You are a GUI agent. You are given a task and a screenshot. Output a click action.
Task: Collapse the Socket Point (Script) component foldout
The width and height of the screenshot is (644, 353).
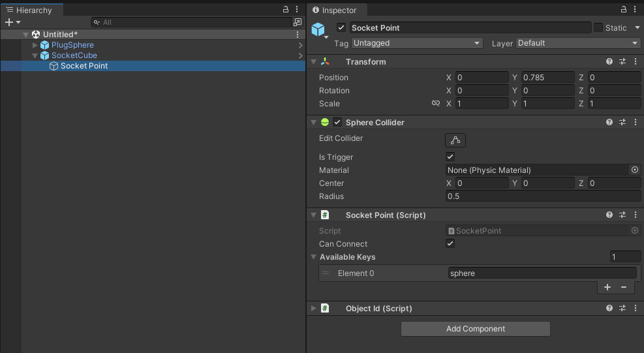(313, 215)
